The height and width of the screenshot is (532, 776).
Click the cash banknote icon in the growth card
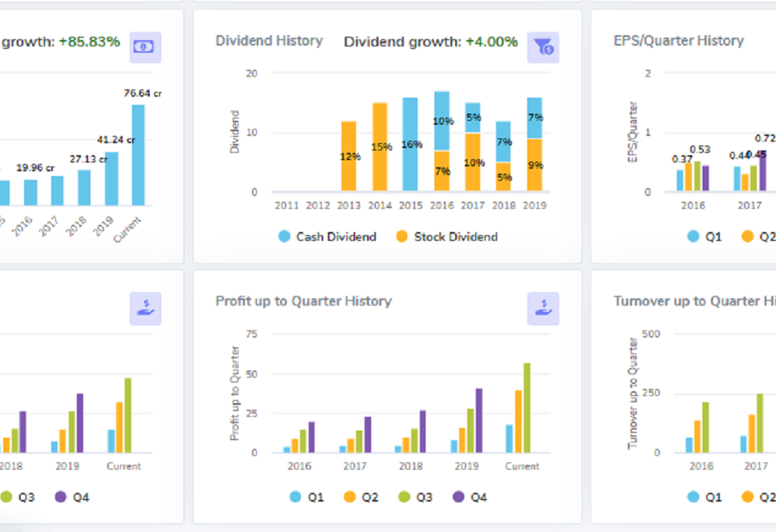pyautogui.click(x=145, y=47)
